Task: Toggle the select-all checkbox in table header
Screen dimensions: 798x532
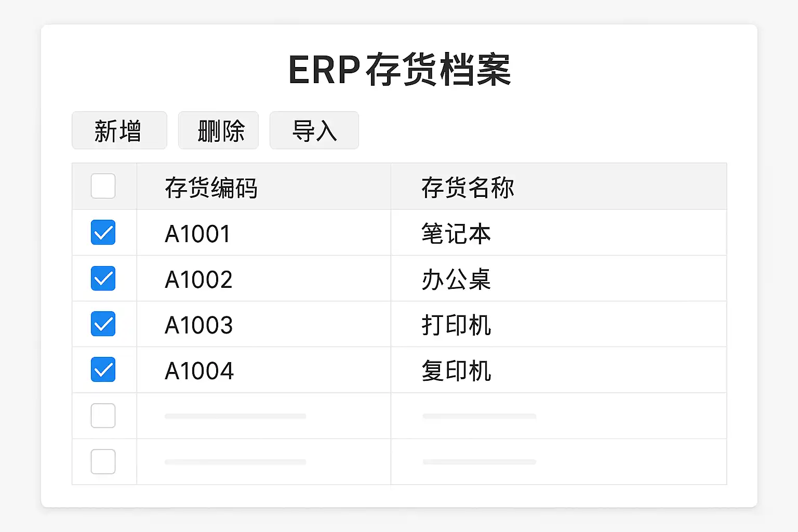Action: coord(103,186)
